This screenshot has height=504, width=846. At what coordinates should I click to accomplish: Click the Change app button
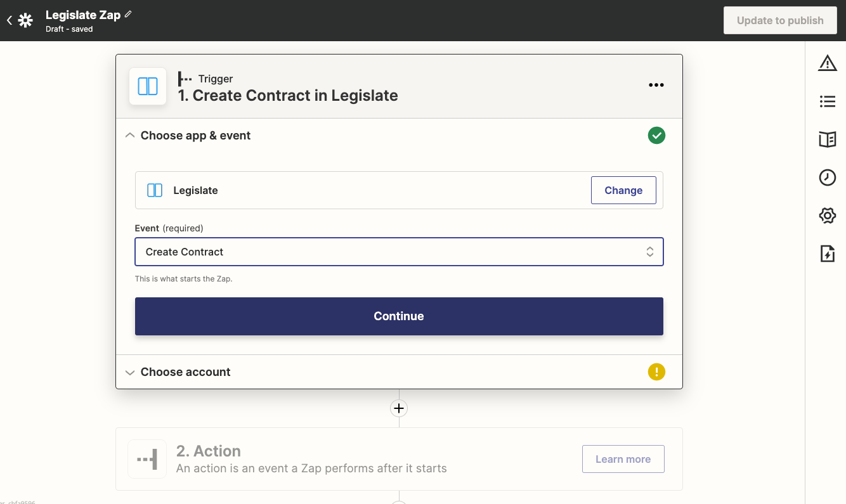[623, 190]
